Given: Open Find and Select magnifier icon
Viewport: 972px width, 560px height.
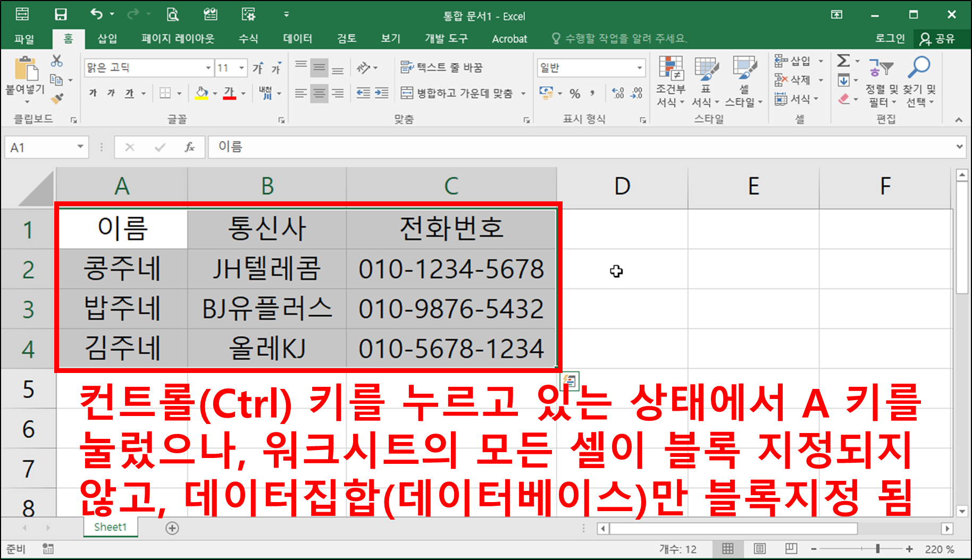Looking at the screenshot, I should (x=919, y=67).
